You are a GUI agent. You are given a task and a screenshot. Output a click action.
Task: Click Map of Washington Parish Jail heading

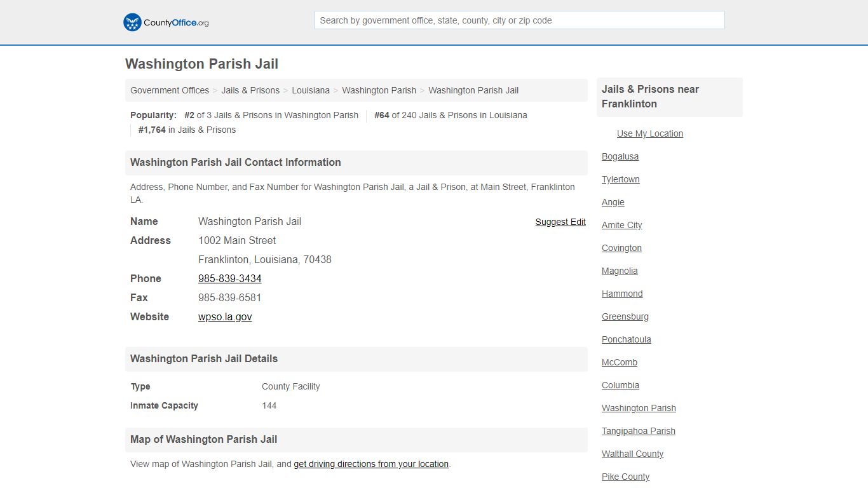click(203, 439)
